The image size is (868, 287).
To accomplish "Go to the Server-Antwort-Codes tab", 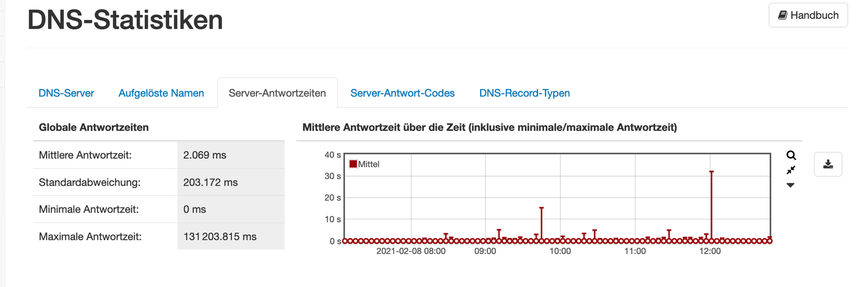I will (402, 93).
